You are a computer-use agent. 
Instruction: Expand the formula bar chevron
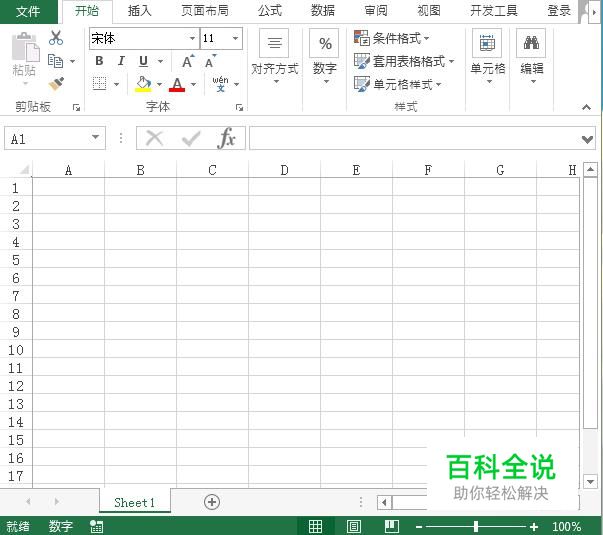(587, 139)
